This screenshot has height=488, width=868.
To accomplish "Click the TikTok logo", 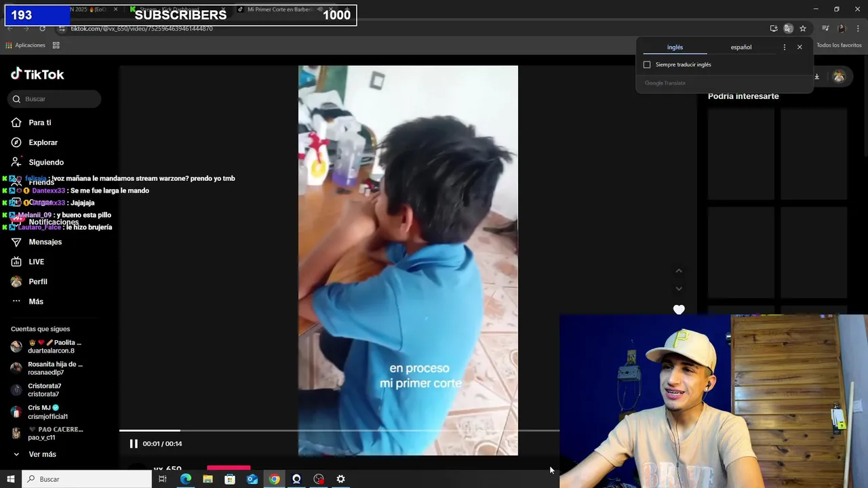I will [x=37, y=75].
